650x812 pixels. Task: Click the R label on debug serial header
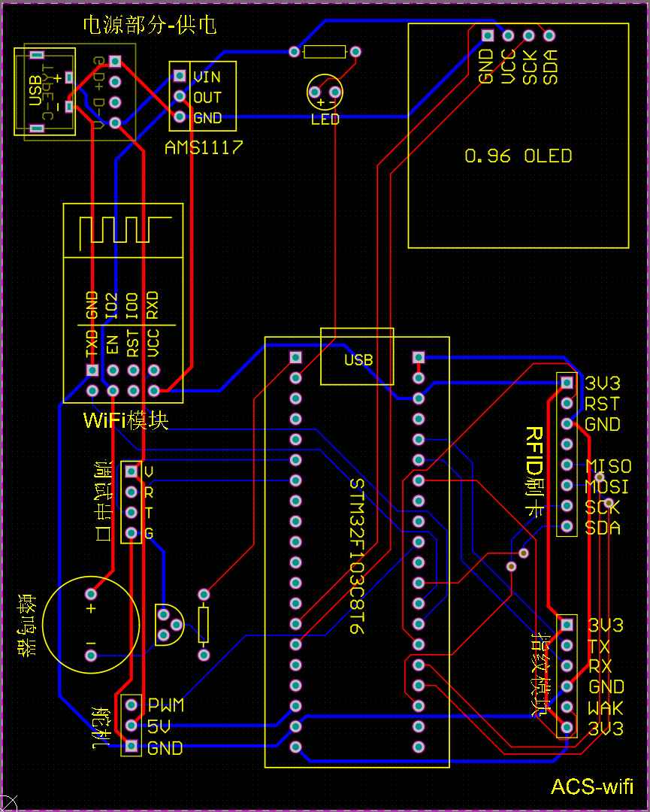coord(149,492)
